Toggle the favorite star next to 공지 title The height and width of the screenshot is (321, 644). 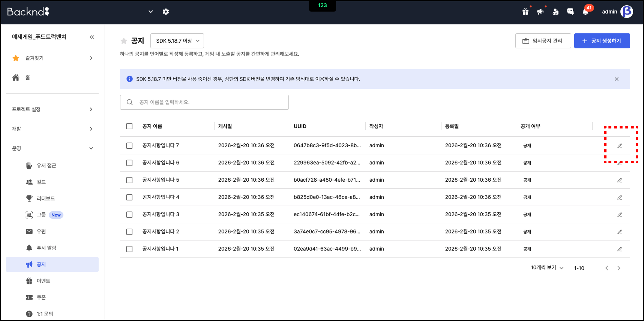click(124, 41)
